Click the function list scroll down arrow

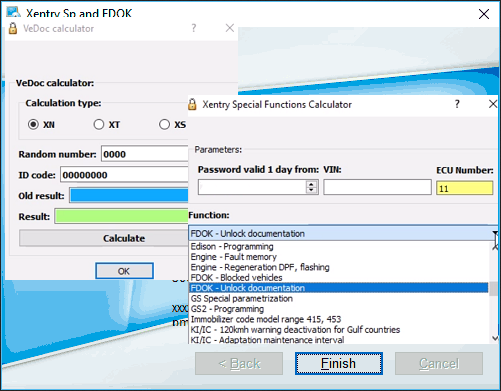pyautogui.click(x=495, y=338)
